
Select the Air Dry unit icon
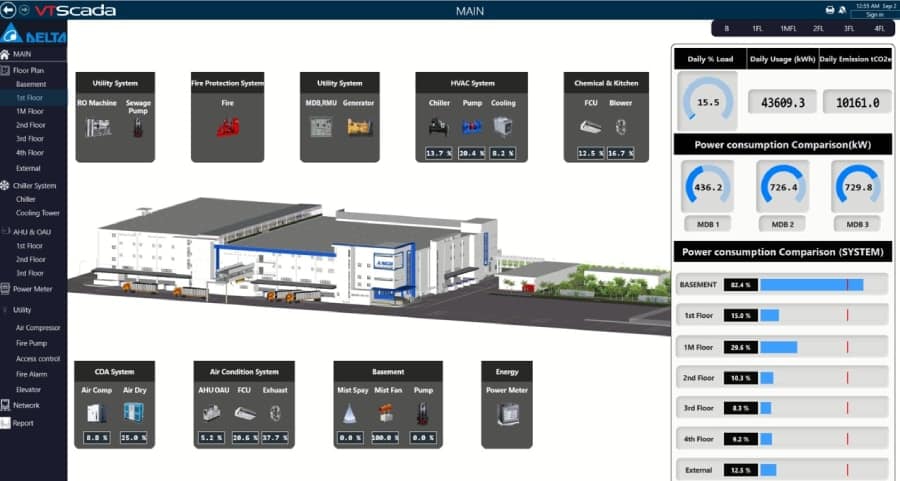coord(133,412)
